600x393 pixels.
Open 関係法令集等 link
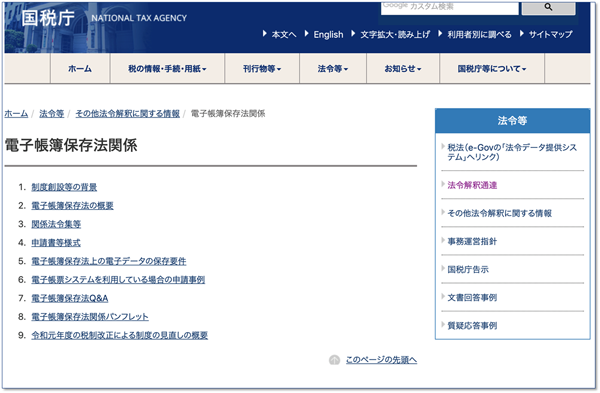coord(56,224)
